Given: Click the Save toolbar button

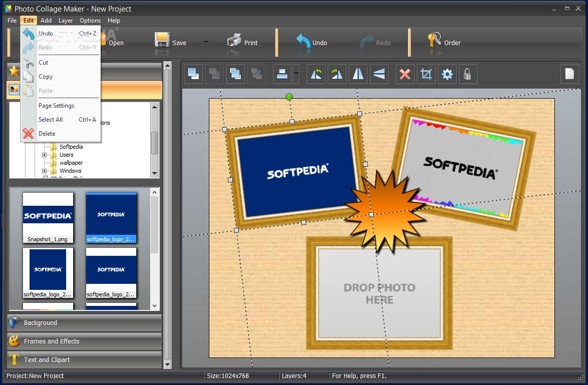Looking at the screenshot, I should coord(171,43).
